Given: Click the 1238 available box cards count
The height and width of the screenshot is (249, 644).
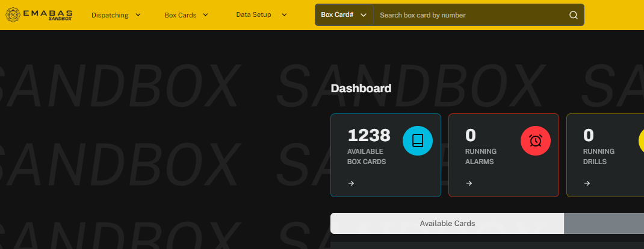Looking at the screenshot, I should (369, 135).
